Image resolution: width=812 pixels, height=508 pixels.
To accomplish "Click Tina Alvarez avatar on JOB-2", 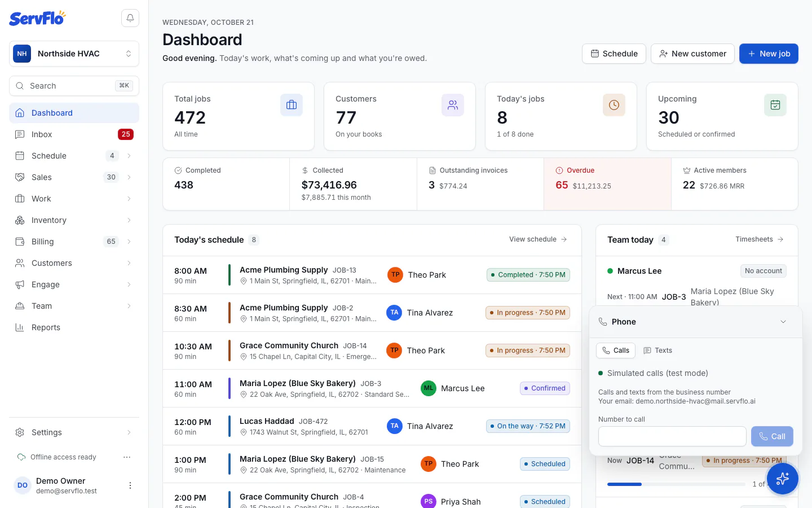I will pyautogui.click(x=394, y=313).
